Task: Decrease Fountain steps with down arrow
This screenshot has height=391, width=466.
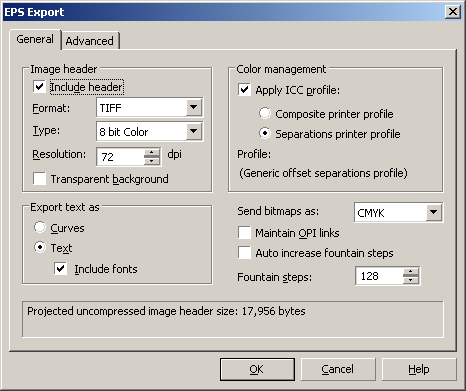Action: pos(411,280)
